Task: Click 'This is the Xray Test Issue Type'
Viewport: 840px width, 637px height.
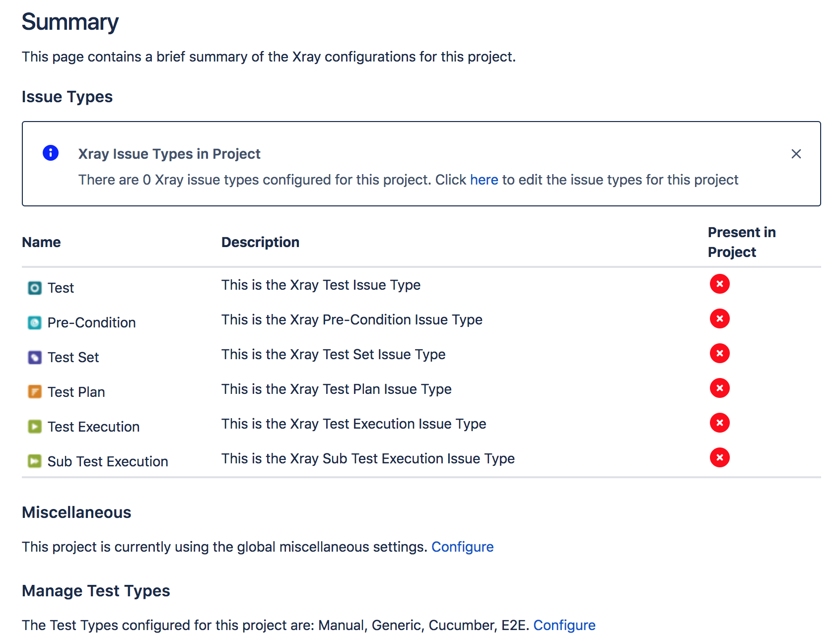Action: (x=321, y=285)
